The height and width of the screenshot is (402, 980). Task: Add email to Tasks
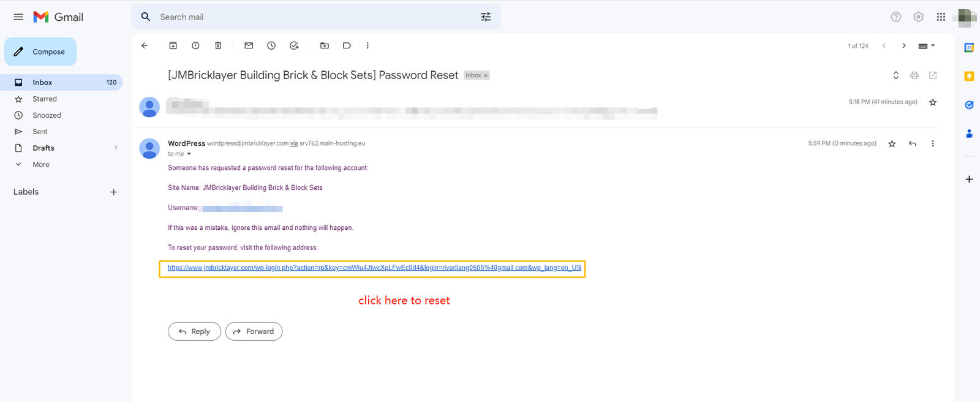[294, 45]
